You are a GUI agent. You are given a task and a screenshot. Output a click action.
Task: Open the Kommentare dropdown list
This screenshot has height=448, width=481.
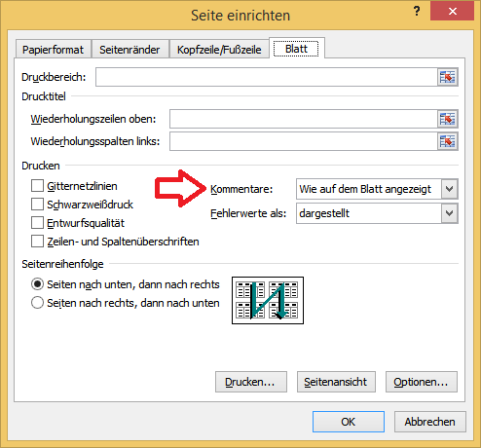[450, 189]
